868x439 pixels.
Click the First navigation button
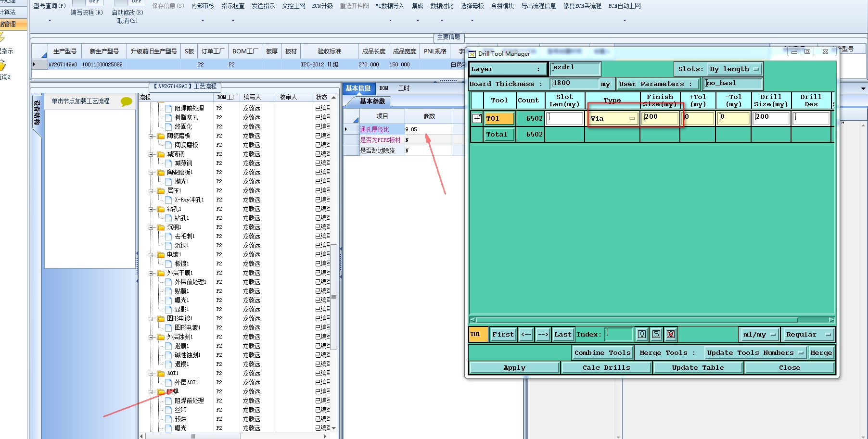(503, 334)
